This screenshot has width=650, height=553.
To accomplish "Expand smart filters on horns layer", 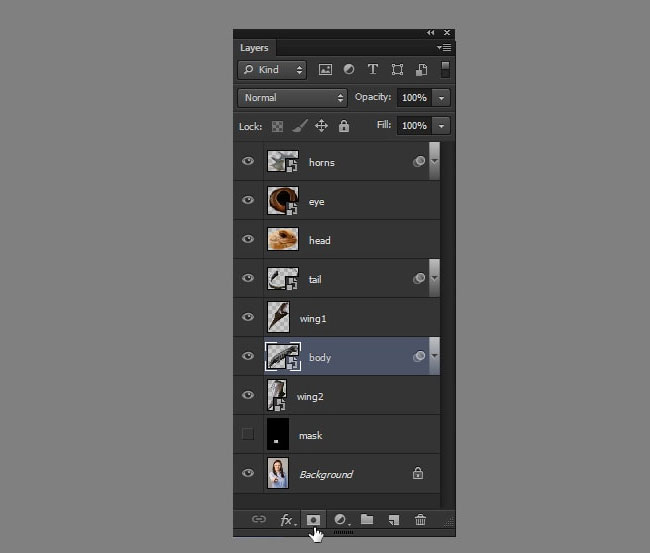I will pyautogui.click(x=434, y=161).
